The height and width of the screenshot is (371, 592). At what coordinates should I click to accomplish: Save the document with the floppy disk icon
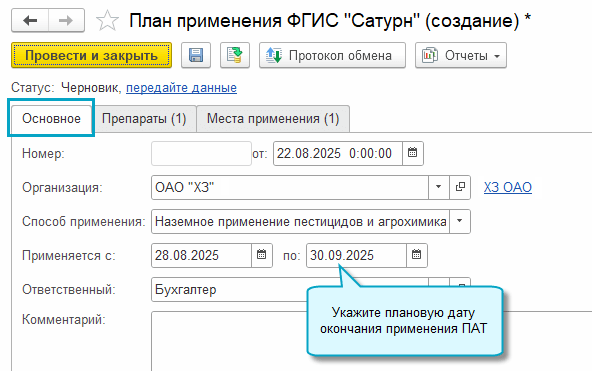(196, 55)
